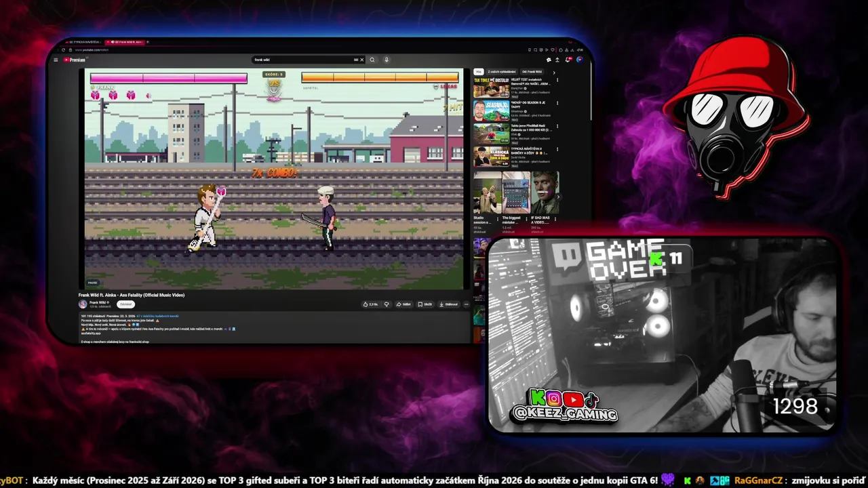Open 'IF SAD WAS A VIDEO' short
The image size is (868, 488).
click(x=545, y=192)
